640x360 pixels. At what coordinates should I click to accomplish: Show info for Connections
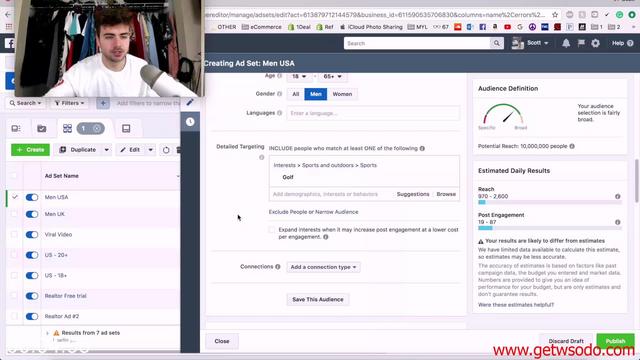pyautogui.click(x=278, y=267)
